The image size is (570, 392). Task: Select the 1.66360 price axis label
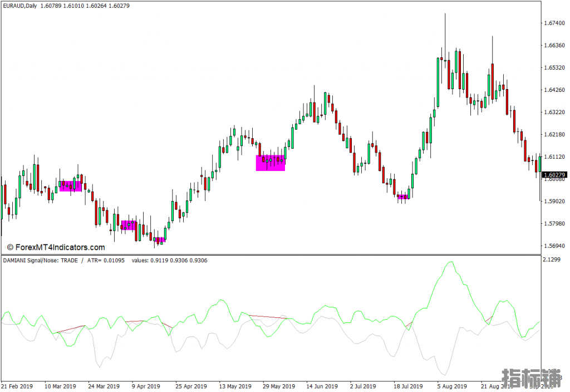coord(554,46)
